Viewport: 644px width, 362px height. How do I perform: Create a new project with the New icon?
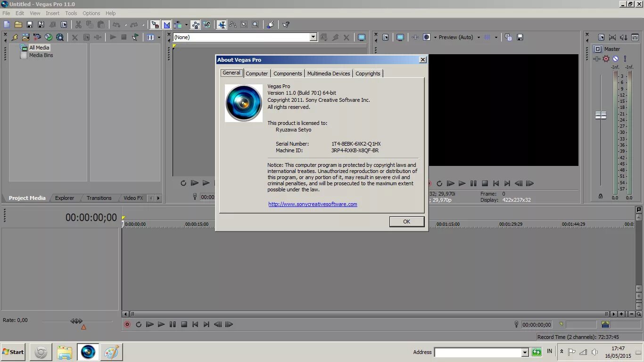pos(7,25)
